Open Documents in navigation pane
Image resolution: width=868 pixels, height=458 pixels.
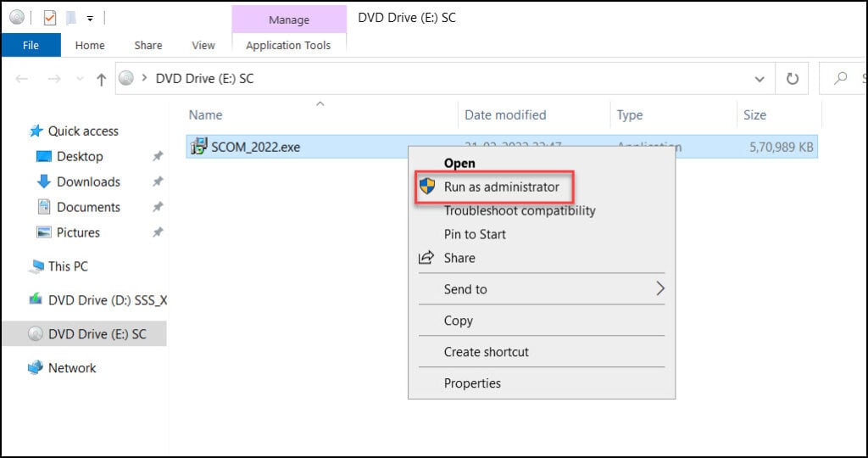(88, 207)
